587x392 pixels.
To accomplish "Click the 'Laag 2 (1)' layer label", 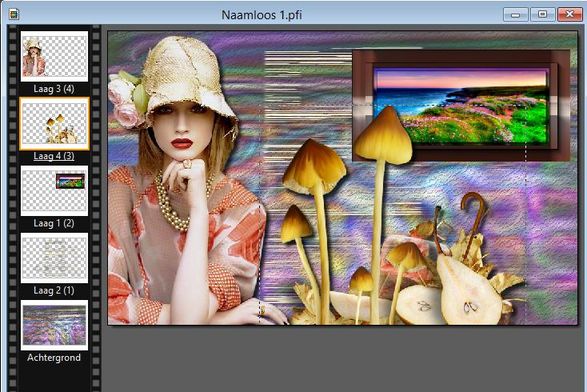I will (x=54, y=290).
